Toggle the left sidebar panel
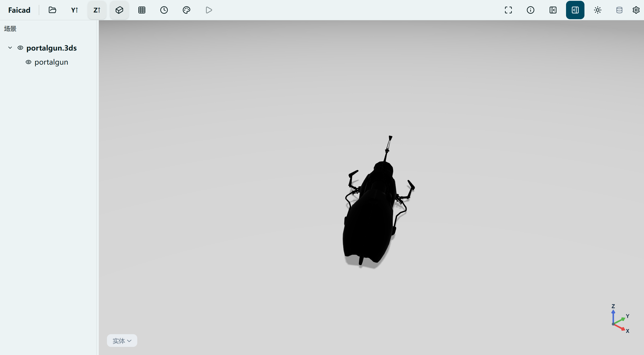 pos(553,10)
